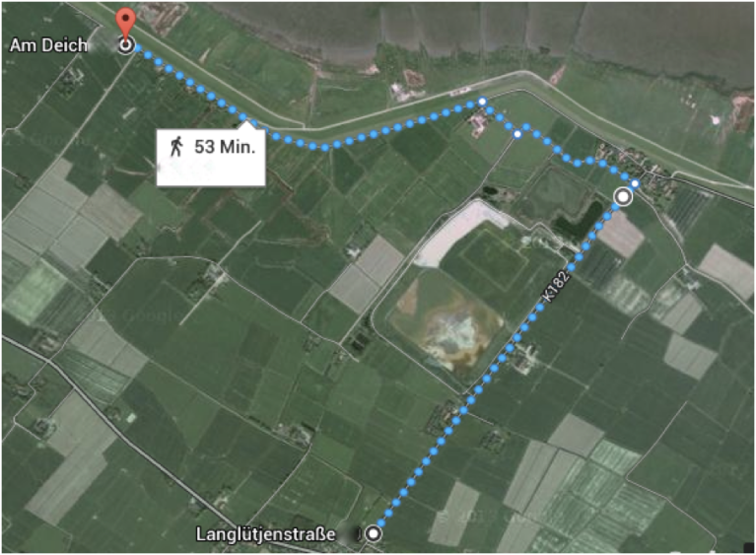Click the mudflat water area at the top
This screenshot has width=756, height=555.
click(482, 27)
